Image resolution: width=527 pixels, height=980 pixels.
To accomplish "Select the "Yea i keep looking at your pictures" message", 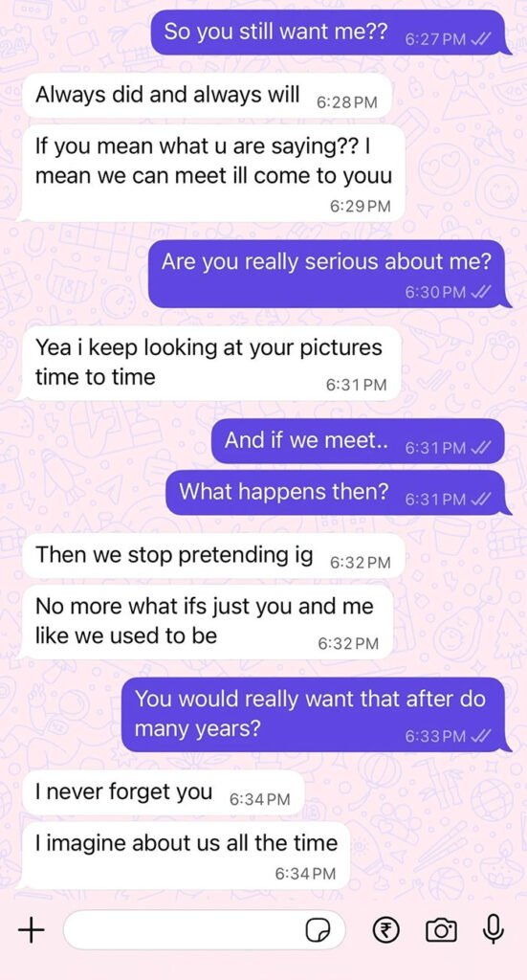I will 209,363.
